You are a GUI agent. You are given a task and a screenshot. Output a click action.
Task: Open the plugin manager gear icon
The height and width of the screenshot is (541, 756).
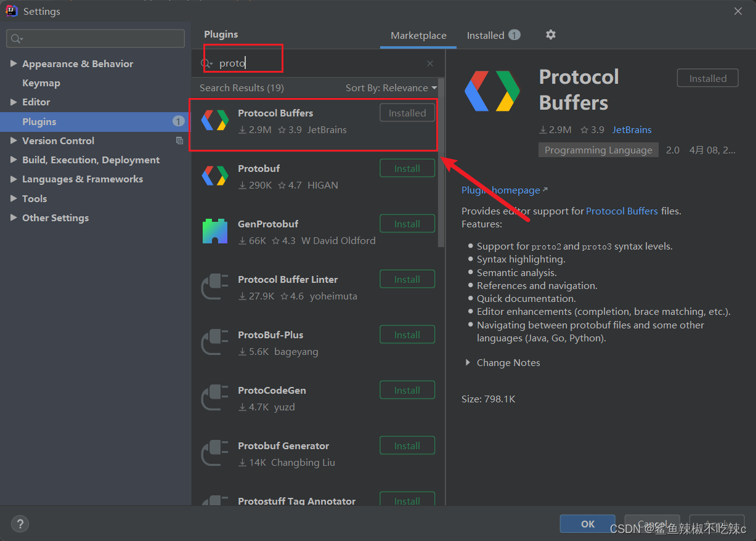(x=550, y=35)
